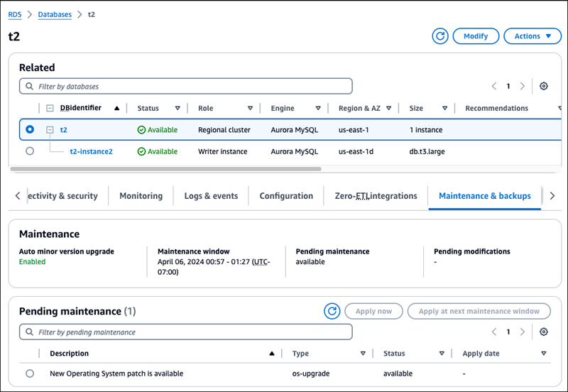568x392 pixels.
Task: Open Related table settings gear
Action: click(544, 86)
